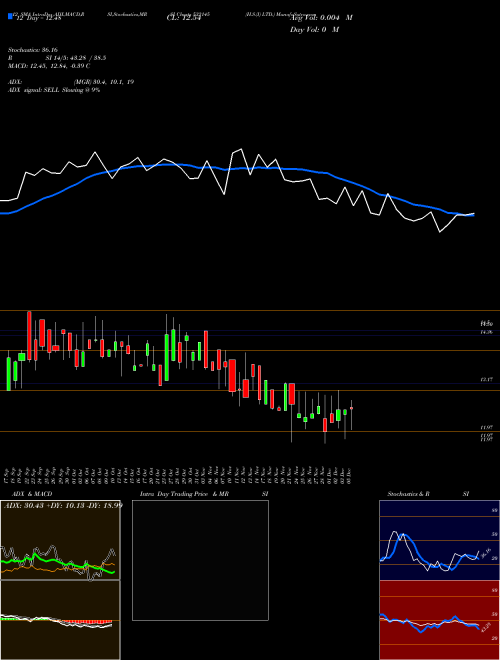Click the "ADX & MACD" panel title

32,494
